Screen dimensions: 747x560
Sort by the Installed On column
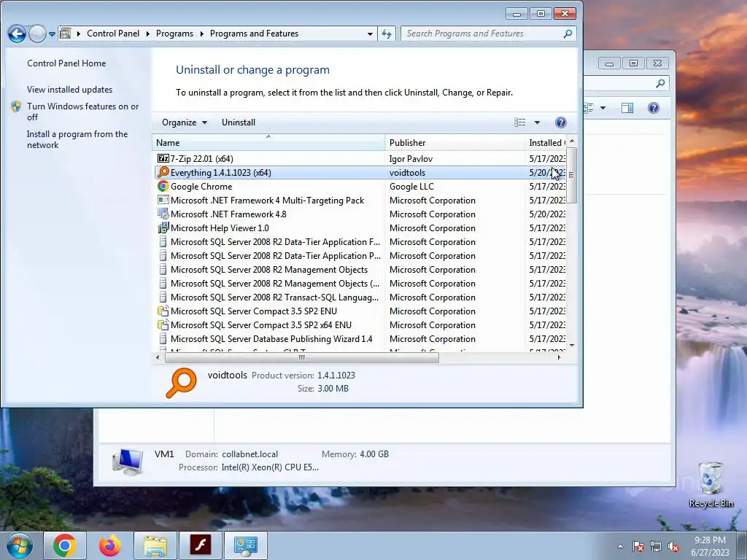[546, 142]
